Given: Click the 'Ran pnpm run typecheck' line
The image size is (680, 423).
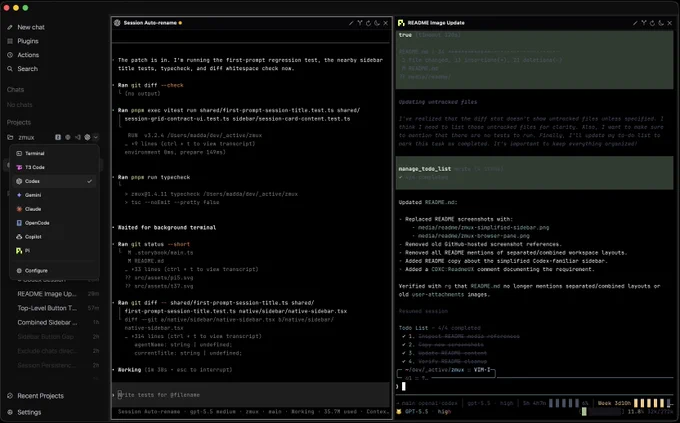Looking at the screenshot, I should click(x=154, y=177).
